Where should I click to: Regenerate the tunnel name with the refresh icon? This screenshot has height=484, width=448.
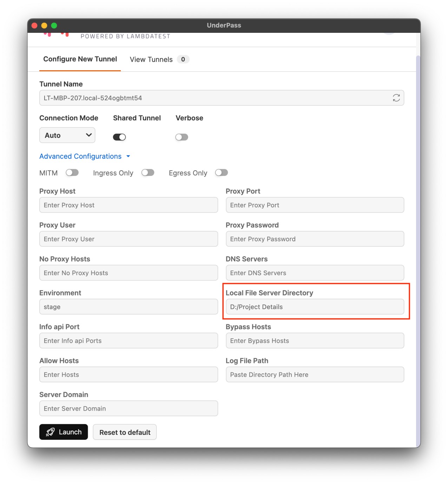(396, 98)
